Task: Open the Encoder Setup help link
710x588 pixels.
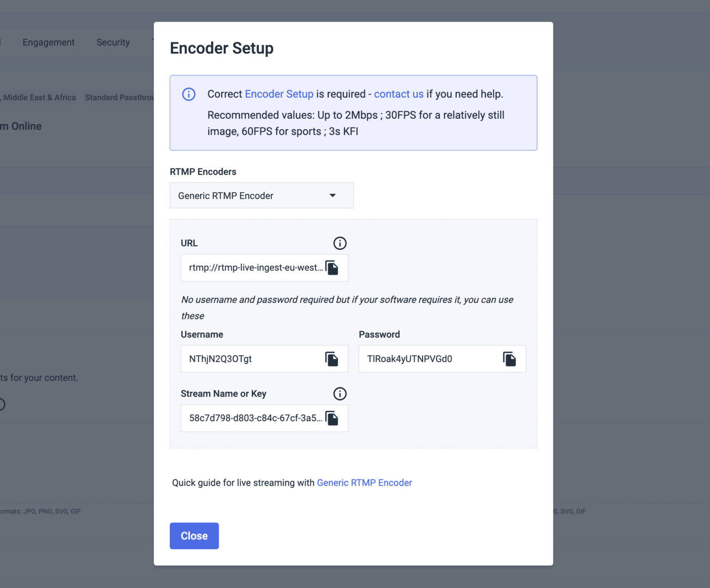Action: point(279,94)
